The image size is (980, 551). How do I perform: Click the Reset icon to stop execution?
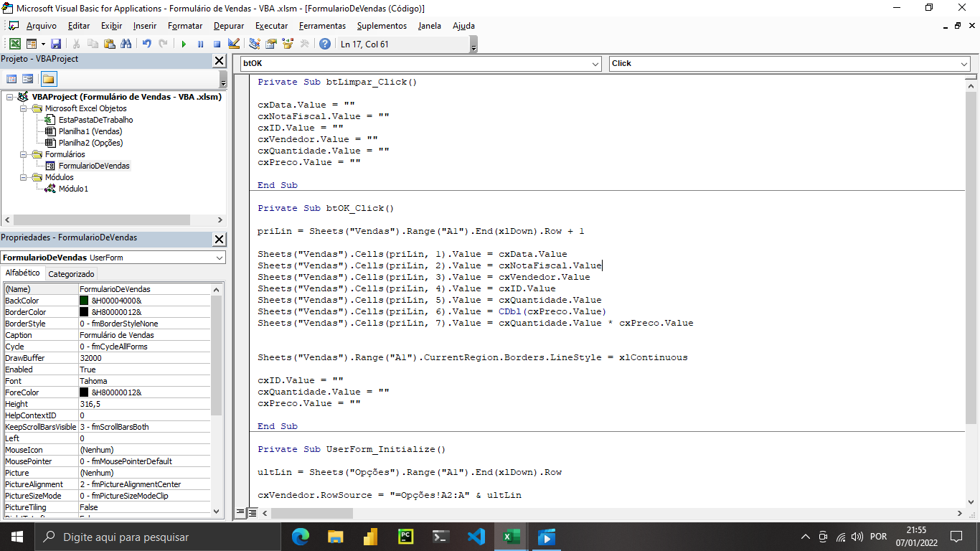click(x=217, y=43)
